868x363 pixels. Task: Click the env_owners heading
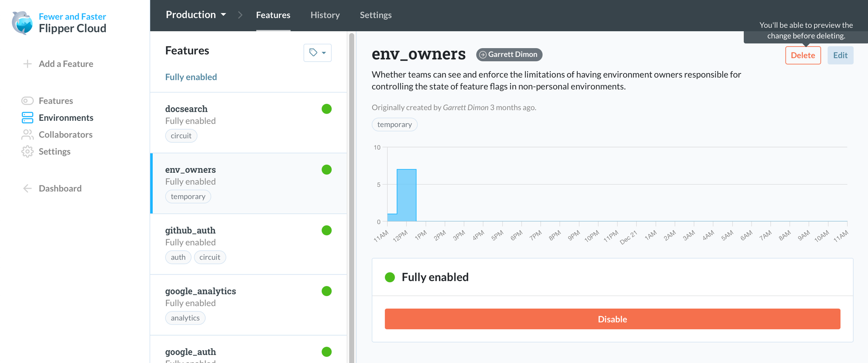click(419, 54)
